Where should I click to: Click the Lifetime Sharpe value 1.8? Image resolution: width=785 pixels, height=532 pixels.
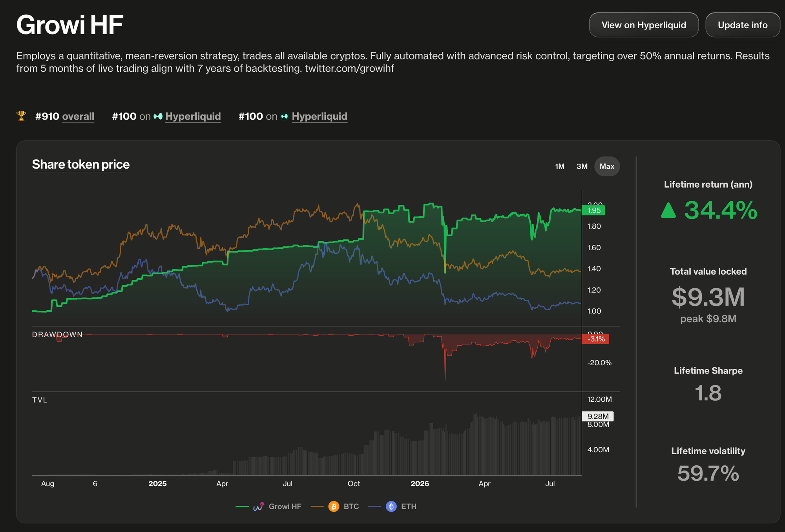click(708, 393)
